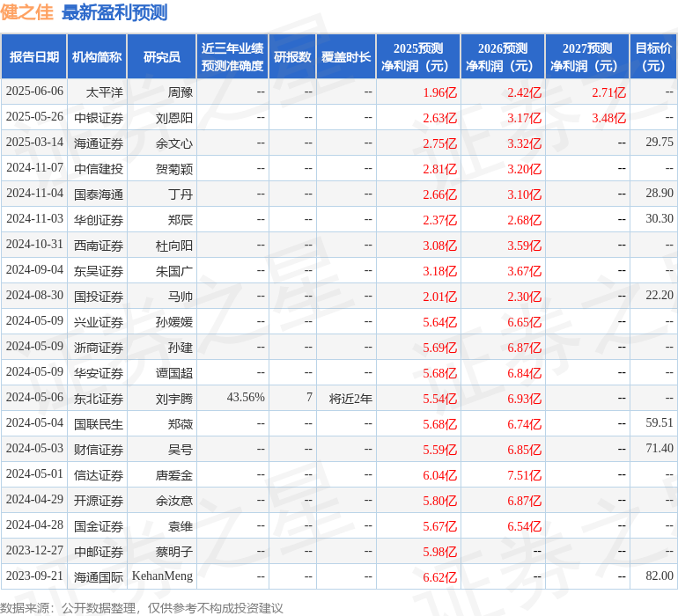Click institution 国投证券
Screen dimensions: 678x616
point(99,296)
